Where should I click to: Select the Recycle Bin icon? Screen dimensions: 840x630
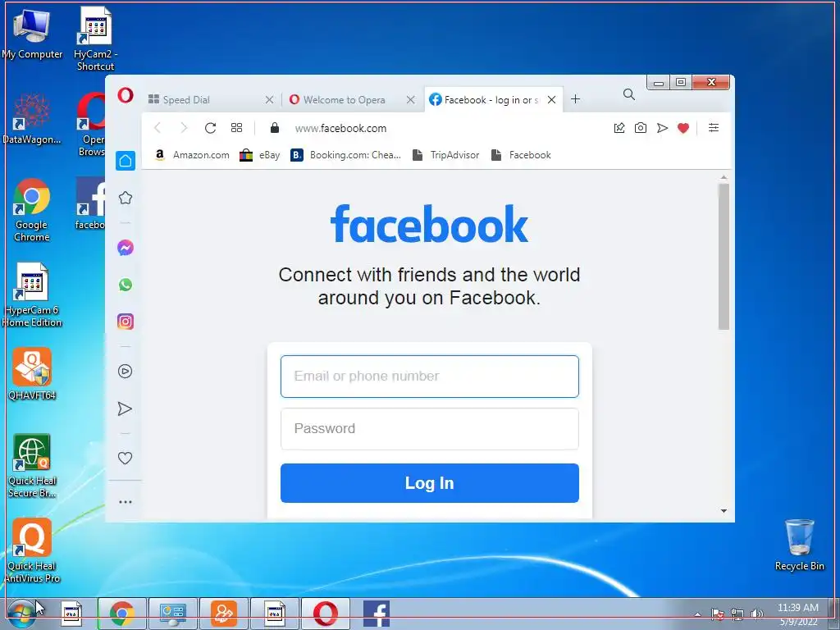(799, 545)
